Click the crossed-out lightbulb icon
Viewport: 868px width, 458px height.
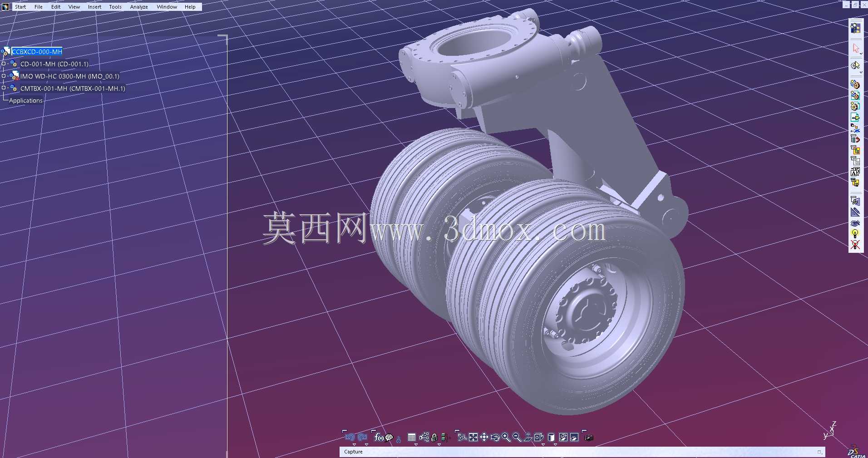[x=855, y=245]
